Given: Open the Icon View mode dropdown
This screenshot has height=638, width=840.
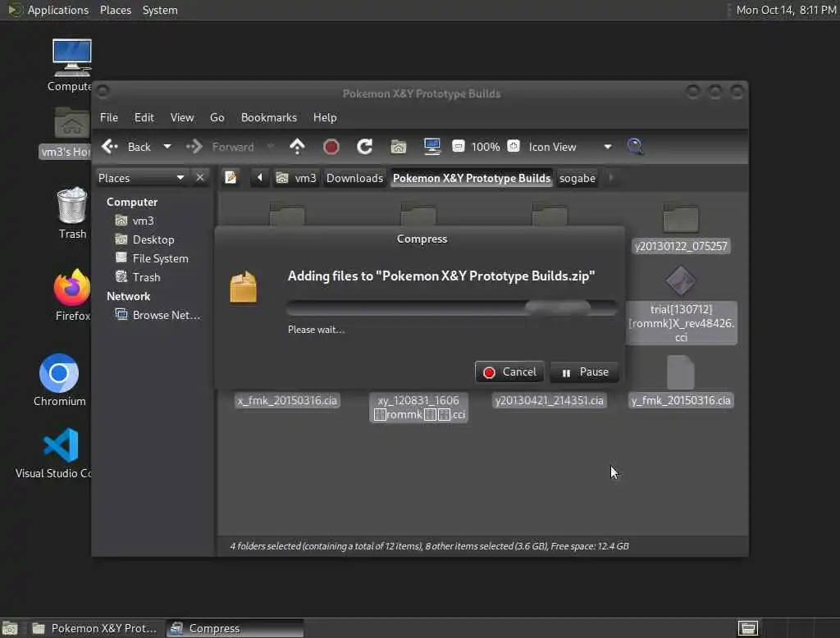Looking at the screenshot, I should [570, 147].
